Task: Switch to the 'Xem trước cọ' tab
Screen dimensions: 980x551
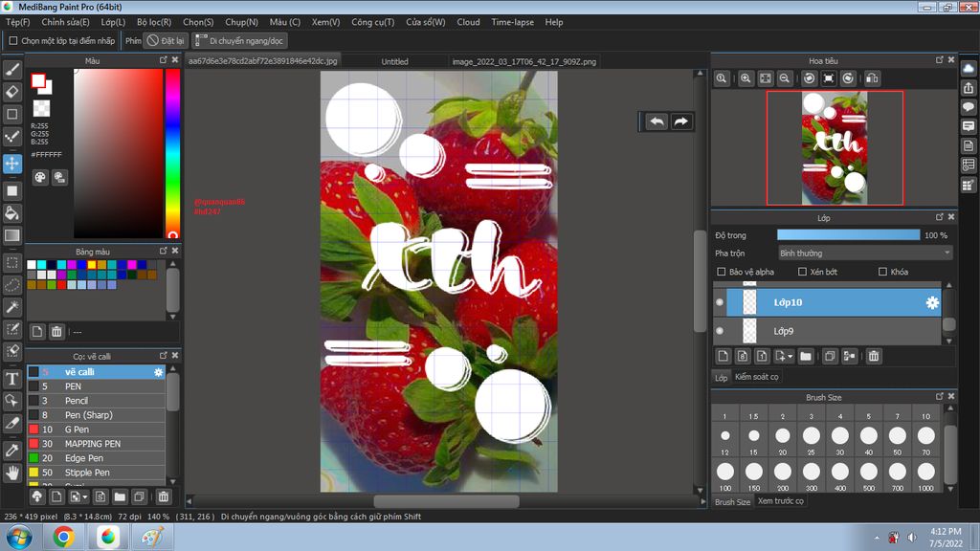Action: click(781, 501)
